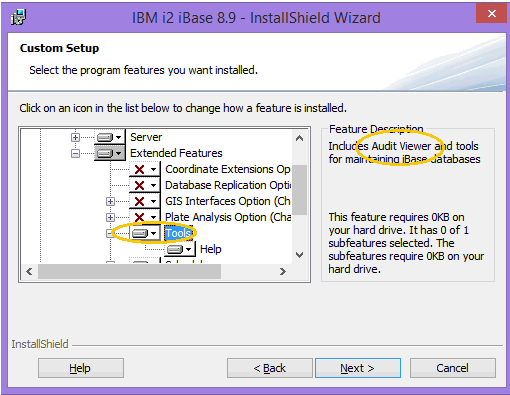Select the highlighted Tools tree item
Screen dimensions: 510x395
point(178,233)
